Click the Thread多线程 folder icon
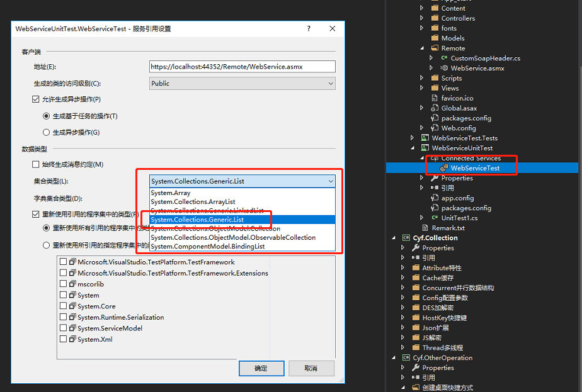Viewport: 582px width, 392px height. [416, 347]
